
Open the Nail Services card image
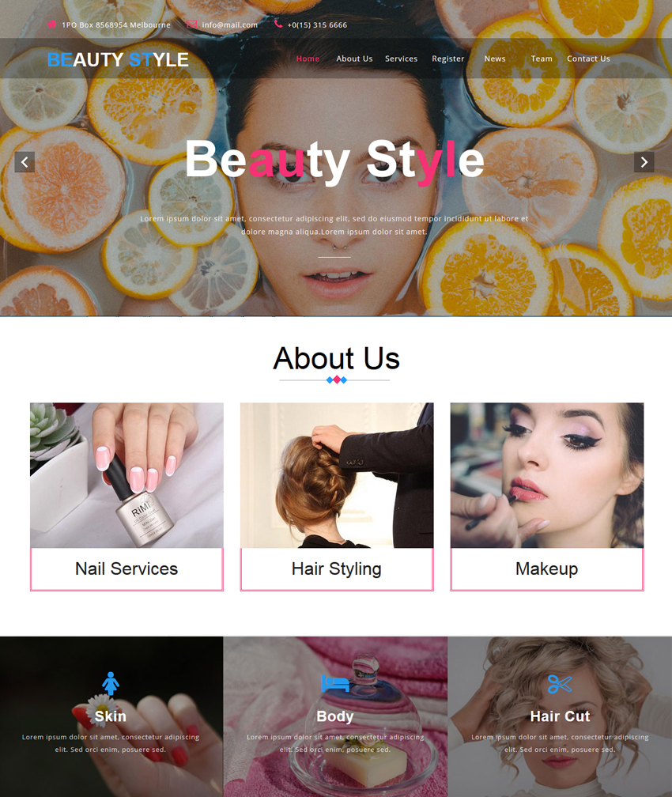point(126,475)
